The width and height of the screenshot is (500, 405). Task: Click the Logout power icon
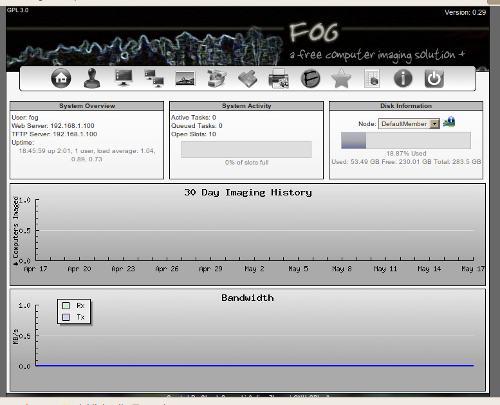(434, 79)
